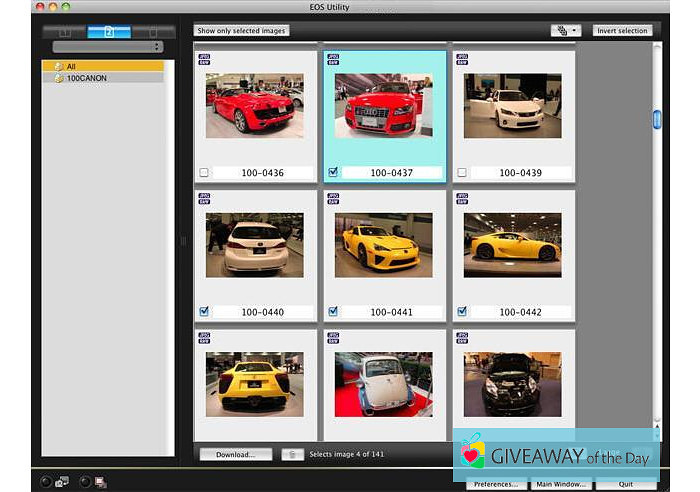Click the All folder icon in sidebar
Image resolution: width=700 pixels, height=492 pixels.
click(58, 66)
